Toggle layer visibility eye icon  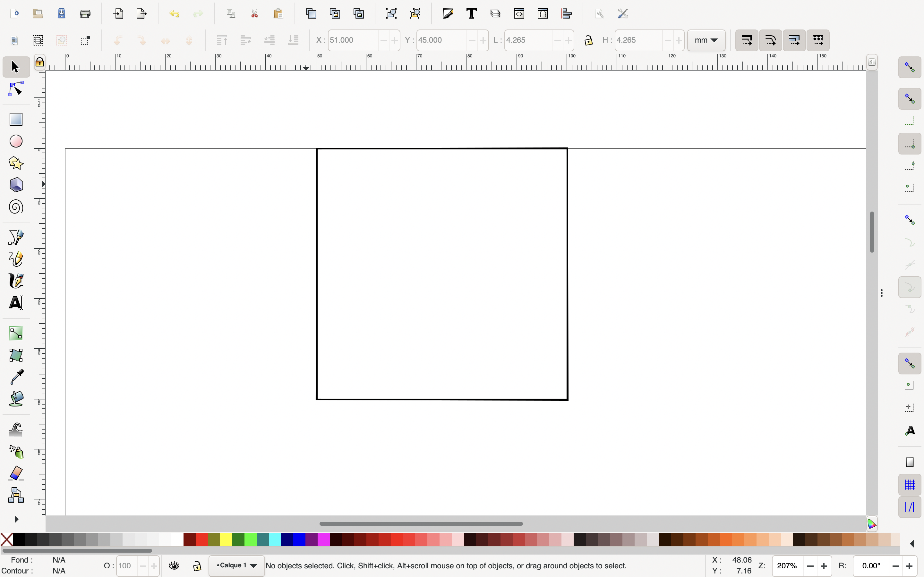(x=174, y=565)
